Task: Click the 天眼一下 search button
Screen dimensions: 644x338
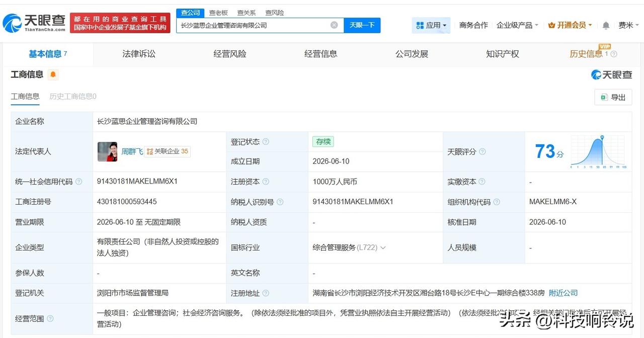Action: pyautogui.click(x=362, y=25)
